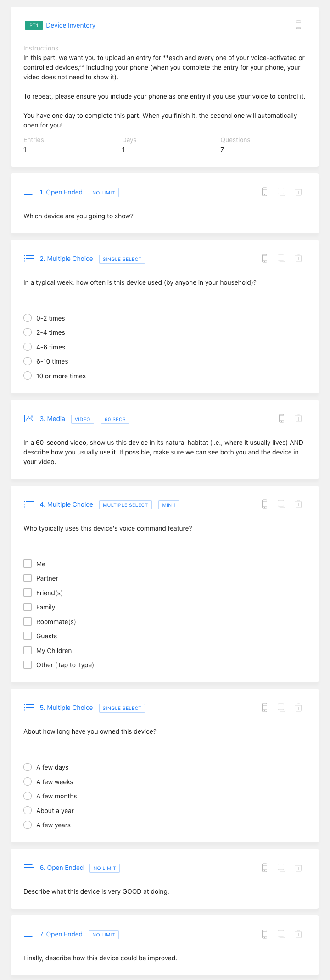Click the "SINGLE SELECT" tag on question 2

coord(122,259)
